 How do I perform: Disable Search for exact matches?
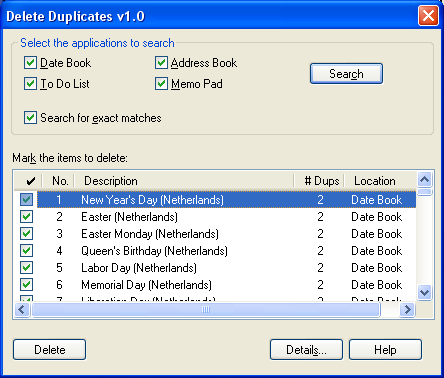pos(30,118)
